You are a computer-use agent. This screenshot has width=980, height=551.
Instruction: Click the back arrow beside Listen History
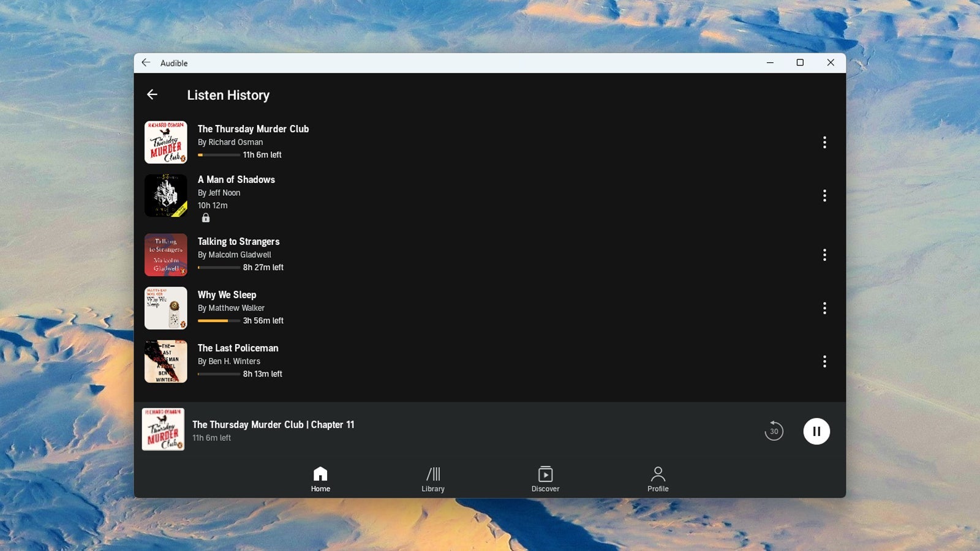152,94
